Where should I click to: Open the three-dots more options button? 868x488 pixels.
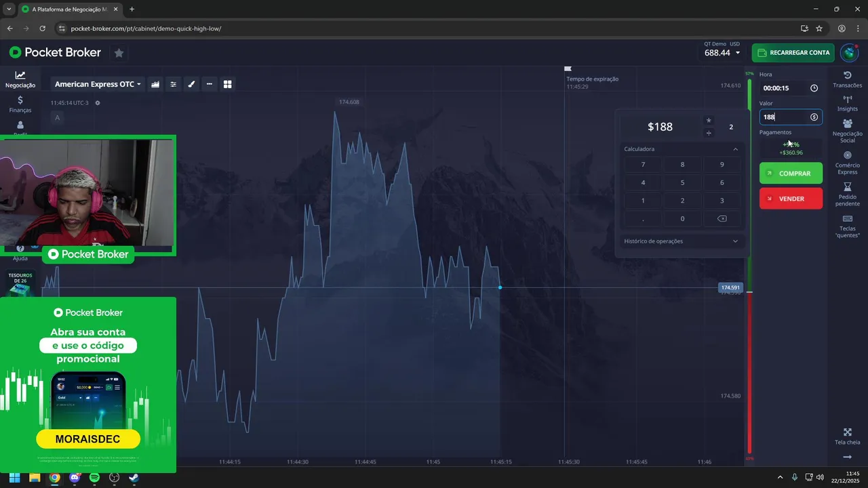point(210,84)
